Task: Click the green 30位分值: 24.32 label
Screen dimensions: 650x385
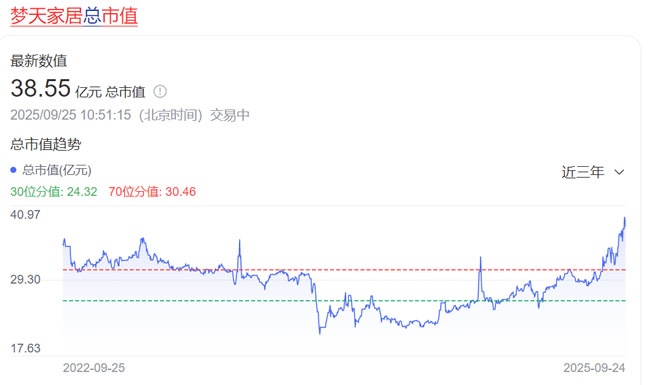Action: coord(54,191)
